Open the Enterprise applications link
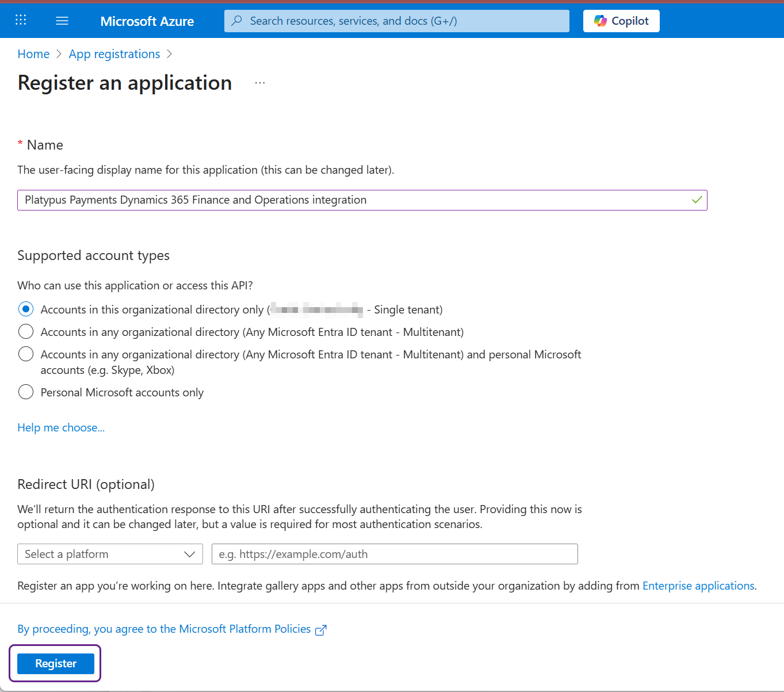 tap(698, 586)
